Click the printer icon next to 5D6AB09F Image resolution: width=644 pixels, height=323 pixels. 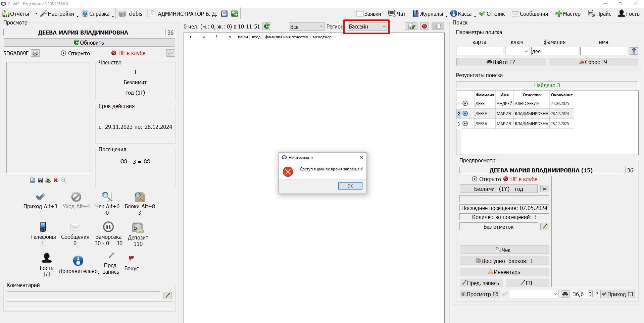[x=36, y=53]
